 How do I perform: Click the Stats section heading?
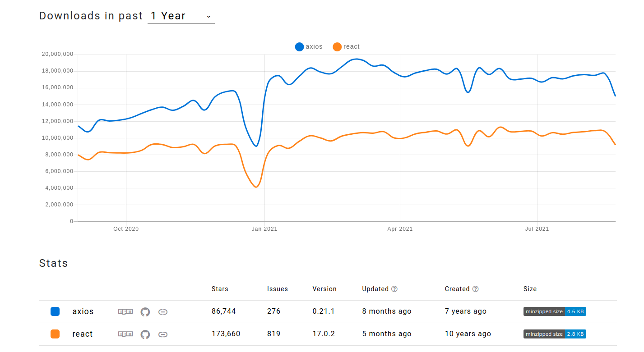[x=54, y=263]
